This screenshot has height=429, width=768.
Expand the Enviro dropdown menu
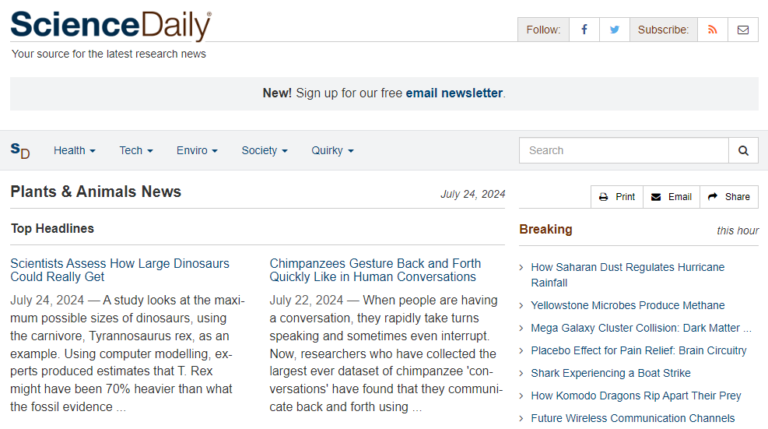click(197, 151)
